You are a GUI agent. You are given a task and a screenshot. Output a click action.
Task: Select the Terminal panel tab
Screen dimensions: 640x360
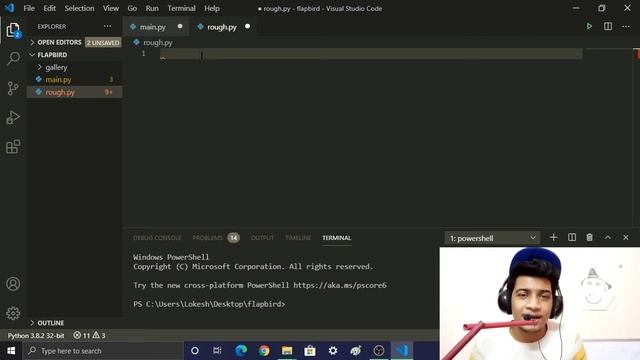[336, 238]
